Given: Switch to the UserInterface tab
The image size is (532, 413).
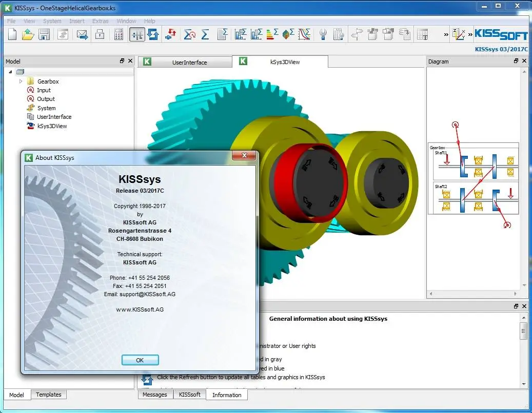Looking at the screenshot, I should coord(185,62).
